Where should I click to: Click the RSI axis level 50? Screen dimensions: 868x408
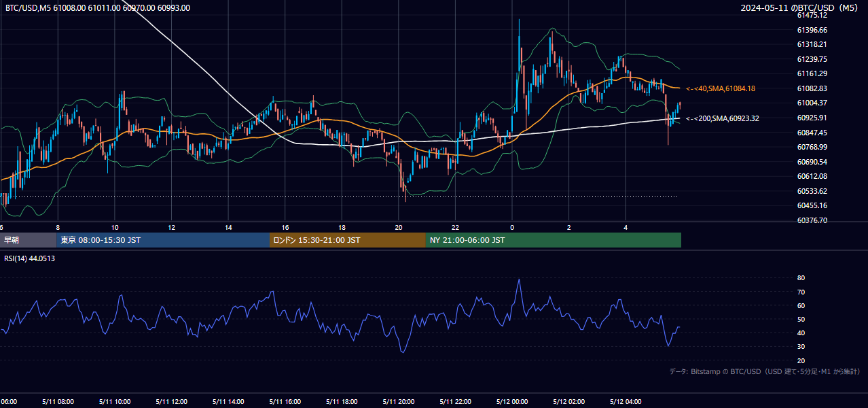click(x=801, y=319)
